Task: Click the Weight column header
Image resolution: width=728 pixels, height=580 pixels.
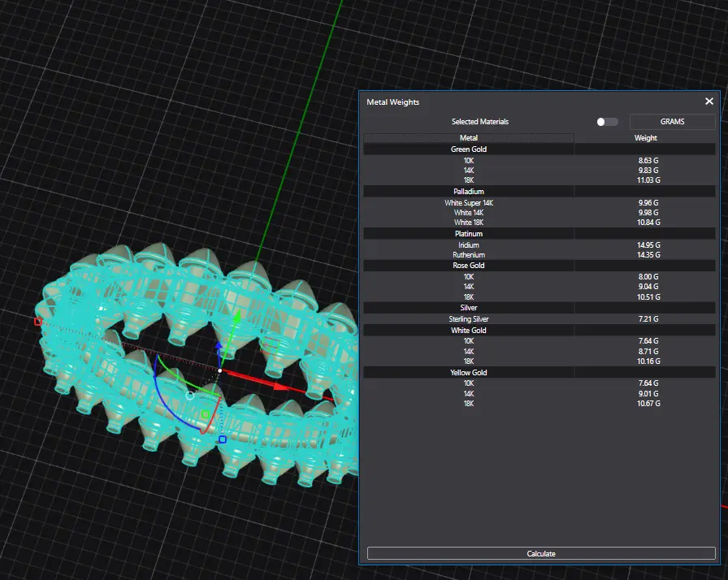Action: point(645,138)
